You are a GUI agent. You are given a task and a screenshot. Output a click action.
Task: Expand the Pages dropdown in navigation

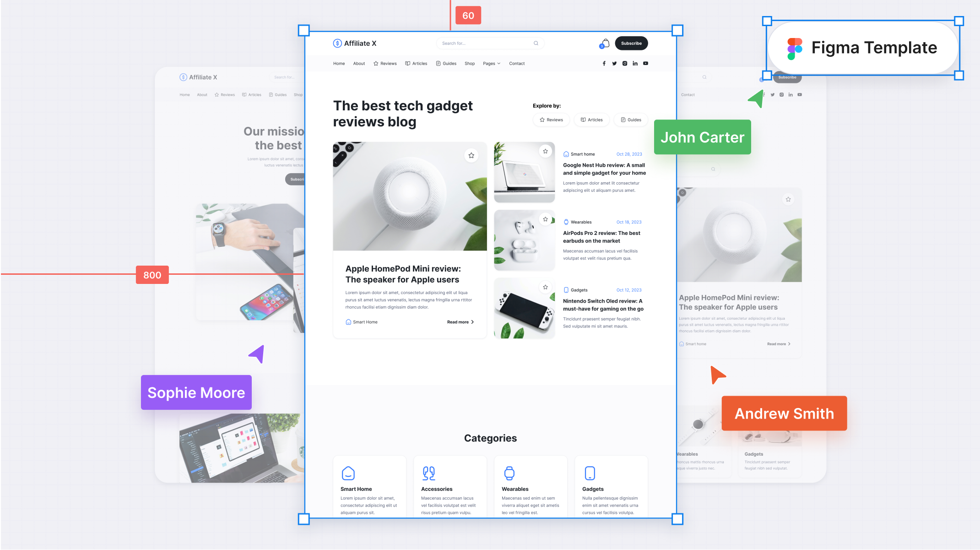pos(492,63)
